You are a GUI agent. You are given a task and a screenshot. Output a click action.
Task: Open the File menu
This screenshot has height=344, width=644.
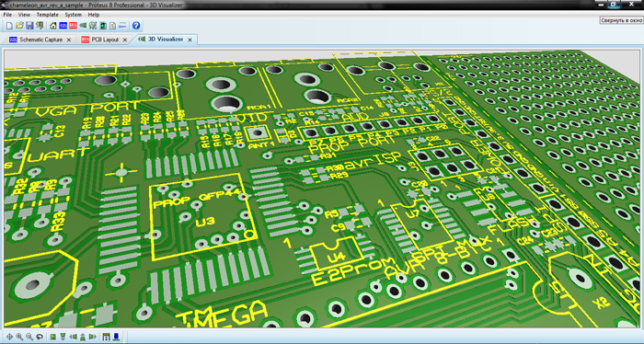pos(7,15)
